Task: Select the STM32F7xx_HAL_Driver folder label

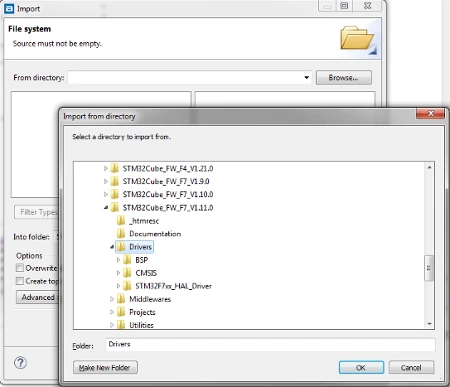Action: pyautogui.click(x=173, y=286)
